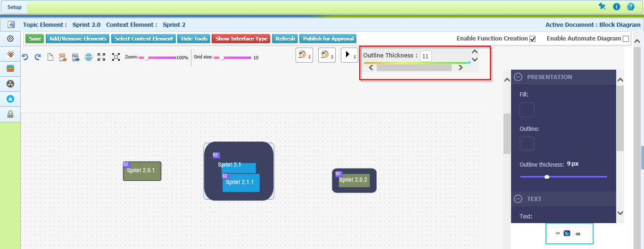Click the 'Sprint 2.0' topic element text
This screenshot has width=644, height=249.
86,24
